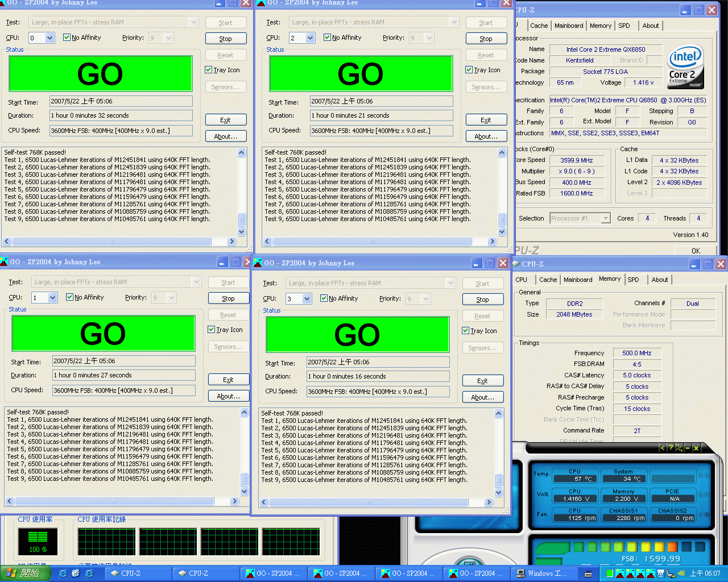The image size is (728, 582).
Task: Click Exit in the CPU 1 SP2004 window
Action: pyautogui.click(x=229, y=380)
